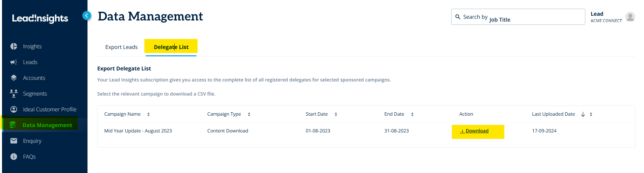Click the FAQs info icon
Image resolution: width=644 pixels, height=173 pixels.
pyautogui.click(x=14, y=157)
